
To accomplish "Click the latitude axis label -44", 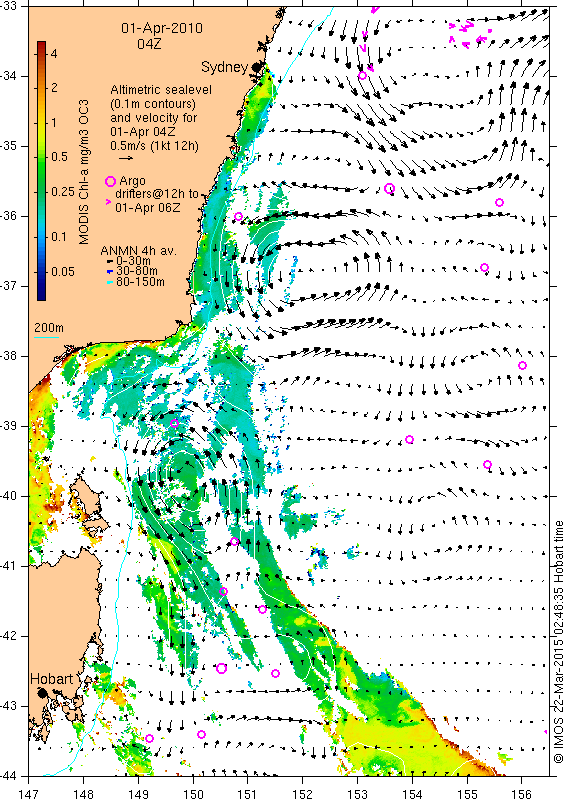I will pyautogui.click(x=9, y=776).
